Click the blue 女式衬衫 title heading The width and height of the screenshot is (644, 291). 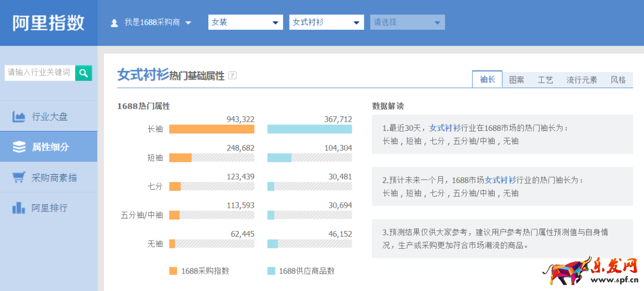point(143,75)
